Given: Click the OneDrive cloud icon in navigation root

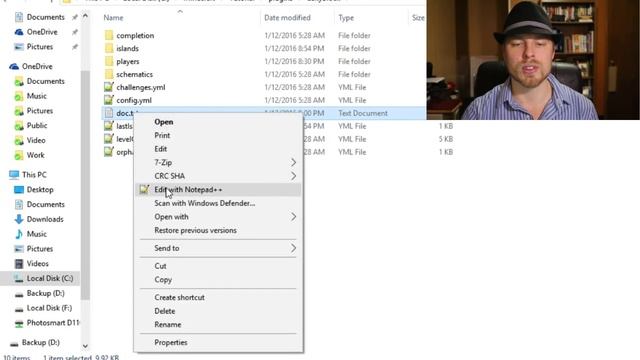Looking at the screenshot, I should 14,66.
